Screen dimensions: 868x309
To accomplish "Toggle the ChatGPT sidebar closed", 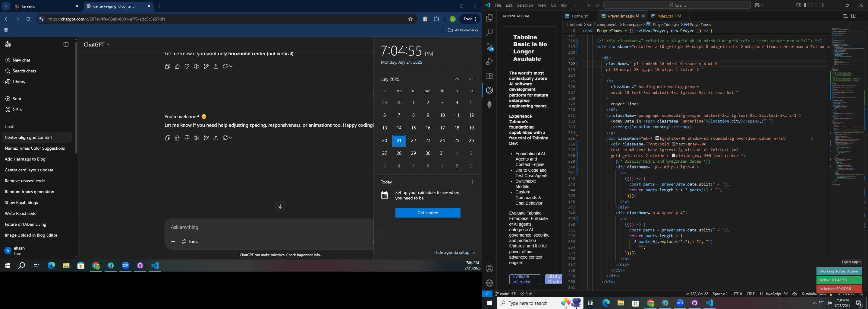I will (x=66, y=45).
